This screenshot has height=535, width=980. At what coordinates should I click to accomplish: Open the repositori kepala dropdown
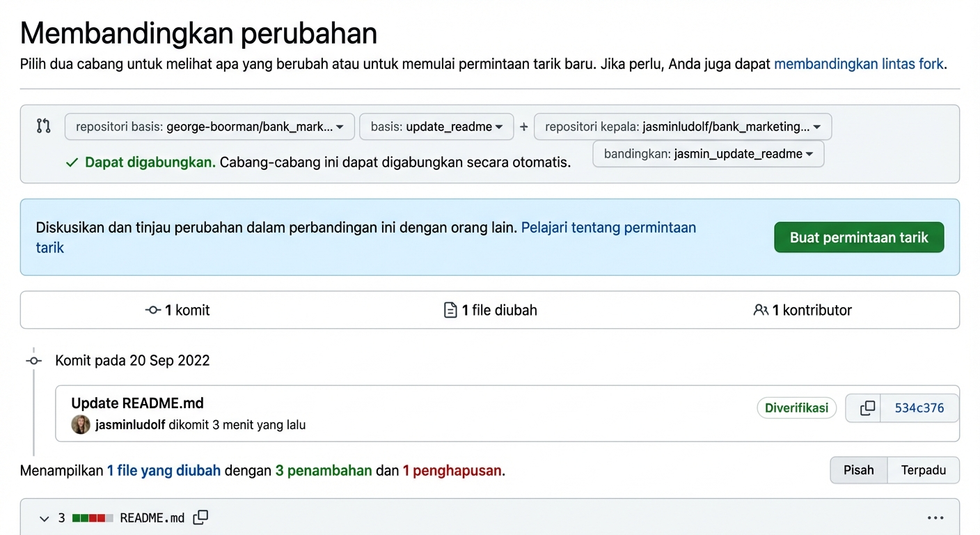(x=683, y=127)
